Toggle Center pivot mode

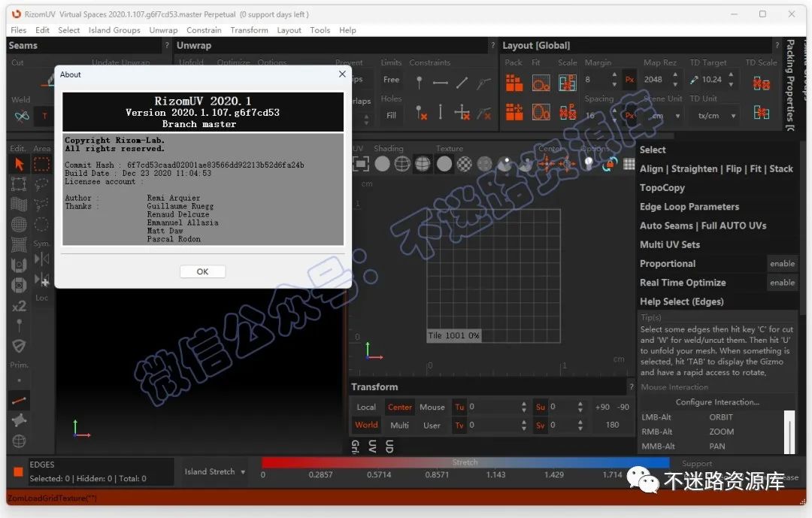pyautogui.click(x=400, y=407)
